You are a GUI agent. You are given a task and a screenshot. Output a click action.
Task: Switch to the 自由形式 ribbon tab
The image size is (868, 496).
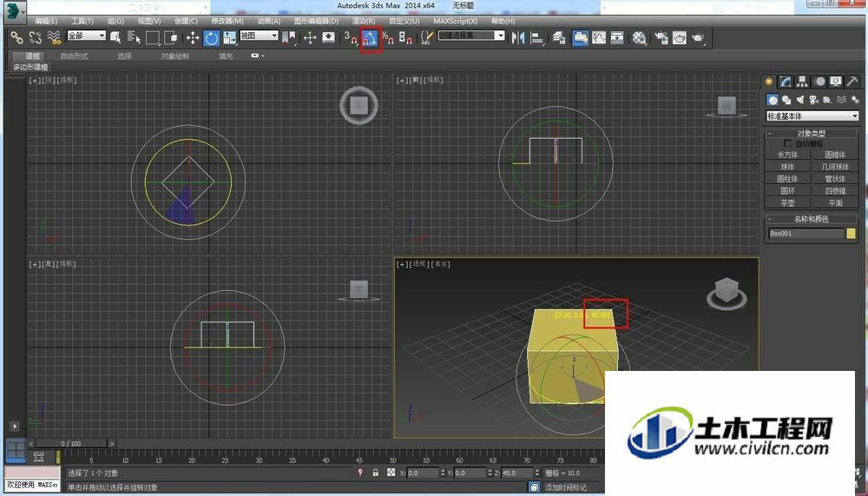[x=74, y=56]
